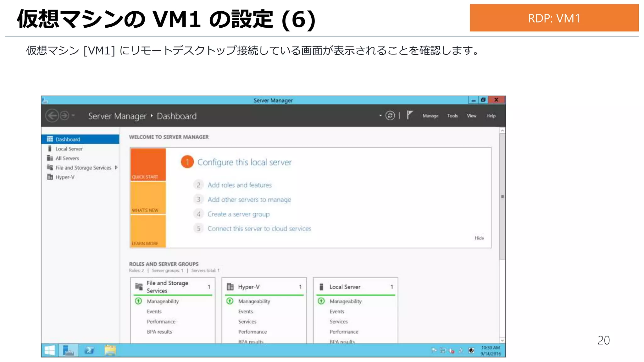
Task: Open File and Storage Services sidebar item
Action: pyautogui.click(x=83, y=167)
